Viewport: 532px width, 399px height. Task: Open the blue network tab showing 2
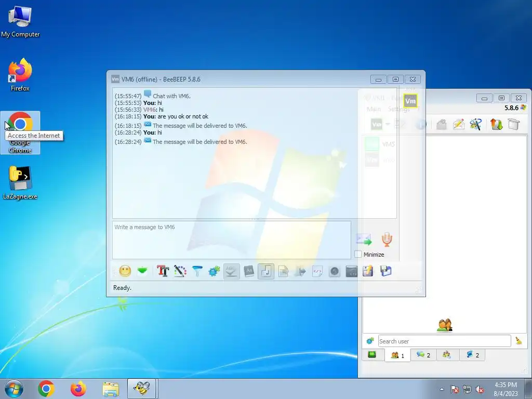(x=472, y=355)
